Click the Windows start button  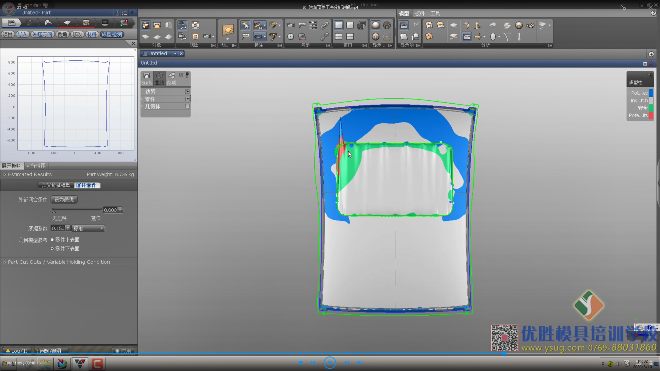pyautogui.click(x=8, y=363)
